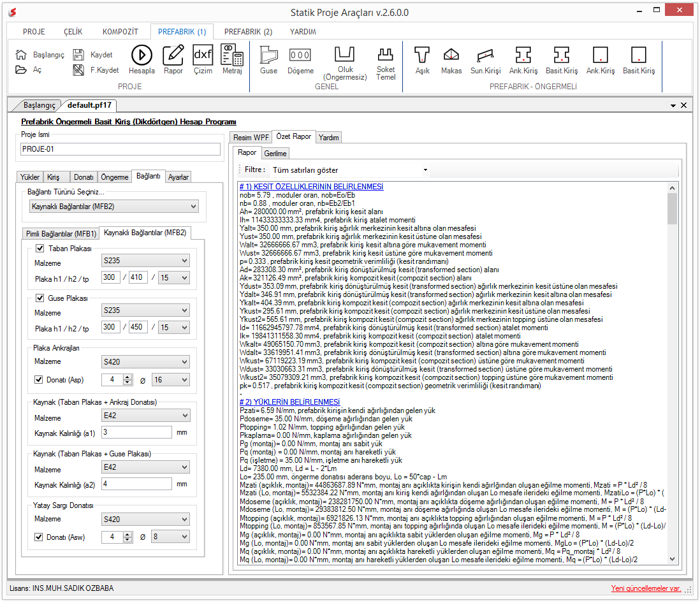Open Asw bar diameter 8 dropdown
Screen dimensions: 700x603
170,537
